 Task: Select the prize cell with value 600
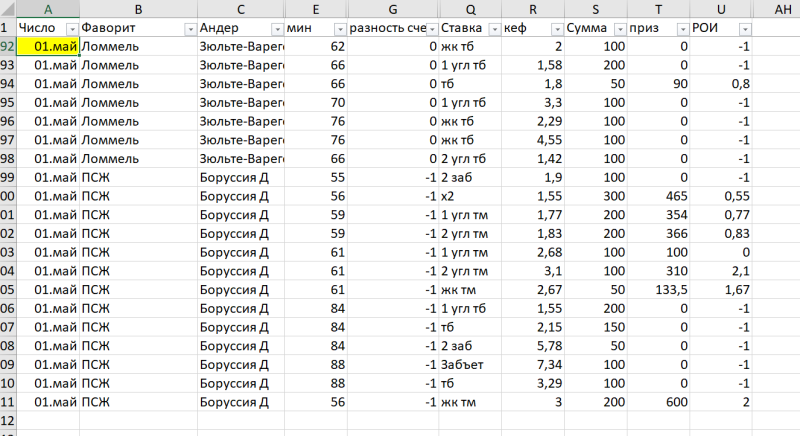(x=658, y=401)
